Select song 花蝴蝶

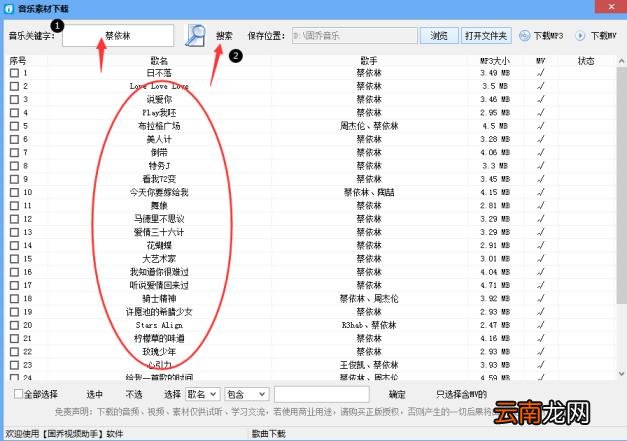tap(159, 245)
